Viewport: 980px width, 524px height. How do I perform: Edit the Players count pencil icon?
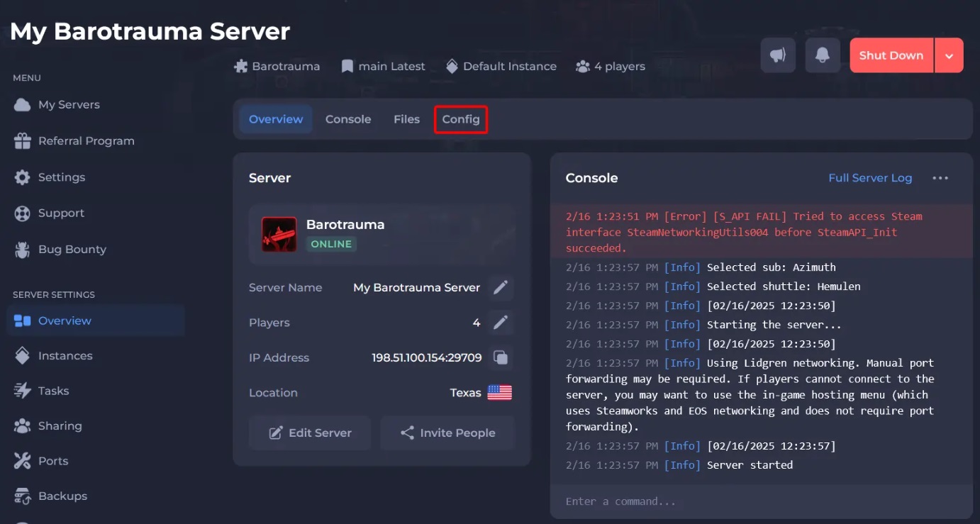pos(501,323)
